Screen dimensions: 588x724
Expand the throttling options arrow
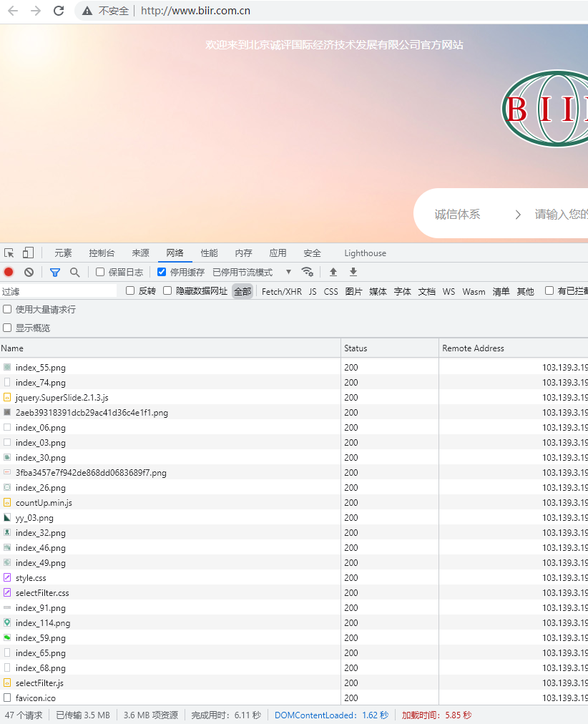point(288,272)
